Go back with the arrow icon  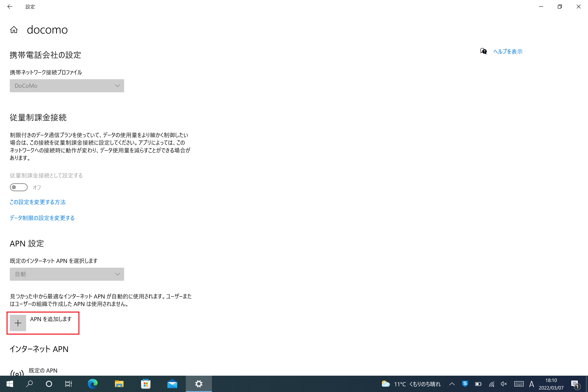(10, 7)
